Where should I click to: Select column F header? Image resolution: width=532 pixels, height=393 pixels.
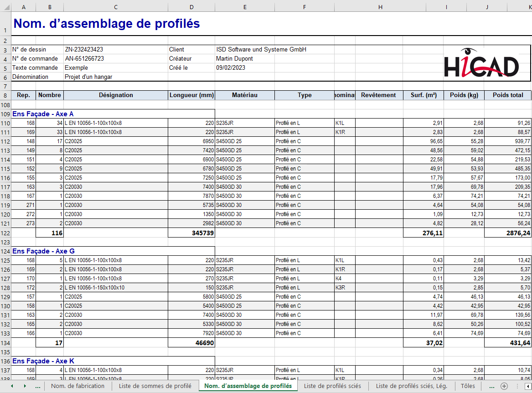coord(305,7)
